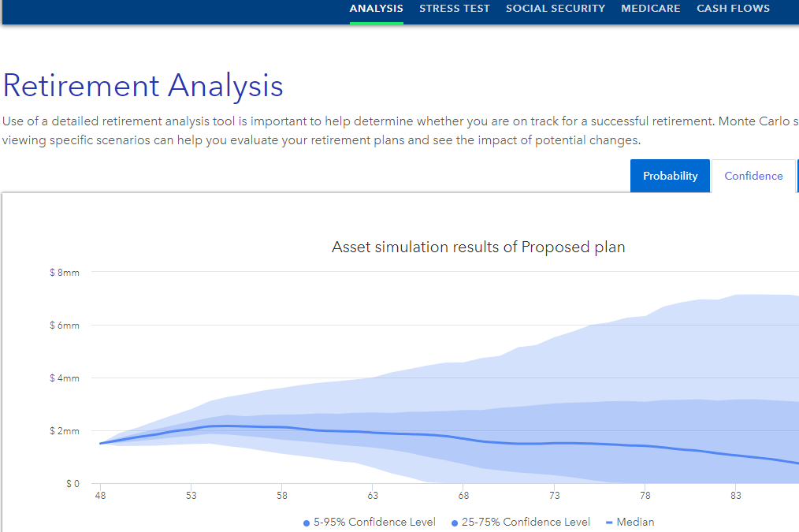This screenshot has width=799, height=532.
Task: Toggle the 25-75% Confidence Level legend dot
Action: pos(455,523)
